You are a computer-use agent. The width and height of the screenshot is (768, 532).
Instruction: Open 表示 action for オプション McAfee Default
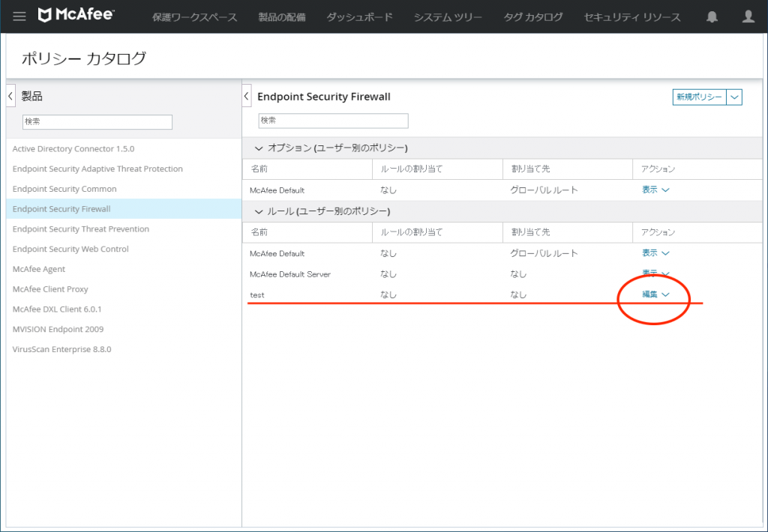click(x=655, y=190)
